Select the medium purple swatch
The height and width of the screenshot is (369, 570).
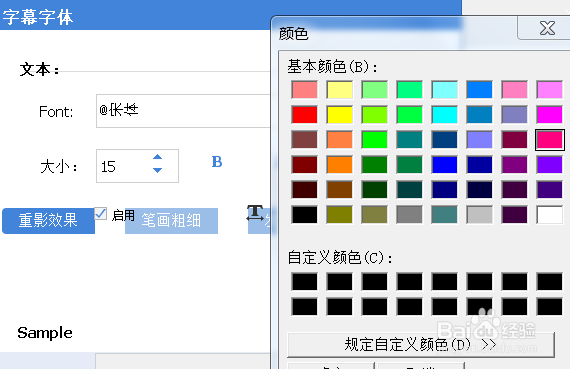tap(514, 165)
